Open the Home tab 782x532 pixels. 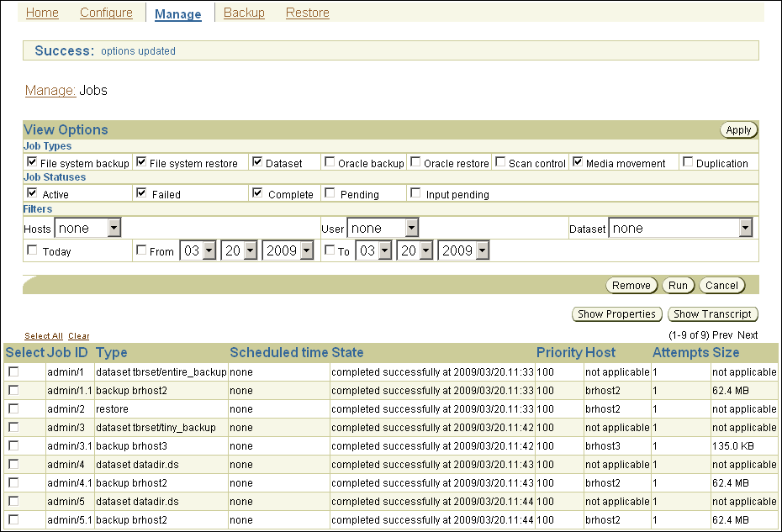pos(42,13)
